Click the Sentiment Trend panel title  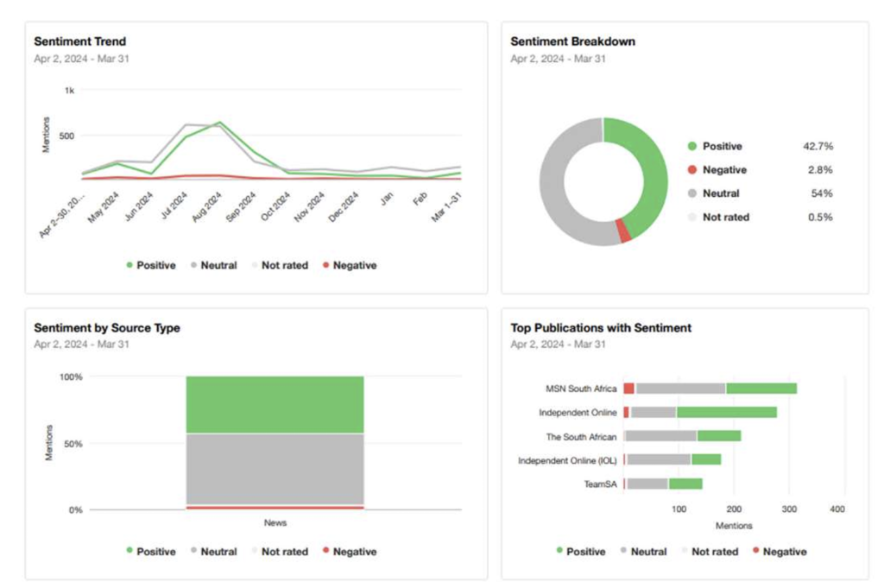coord(79,41)
